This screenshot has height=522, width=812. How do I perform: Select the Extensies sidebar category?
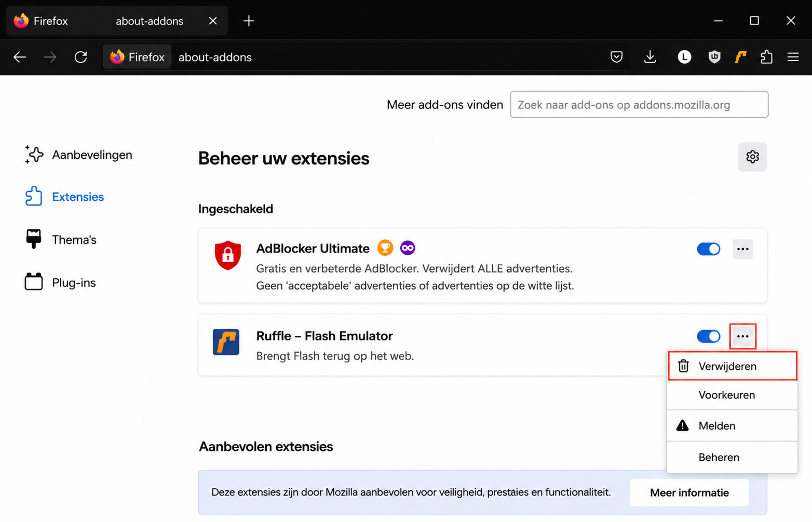click(x=64, y=197)
